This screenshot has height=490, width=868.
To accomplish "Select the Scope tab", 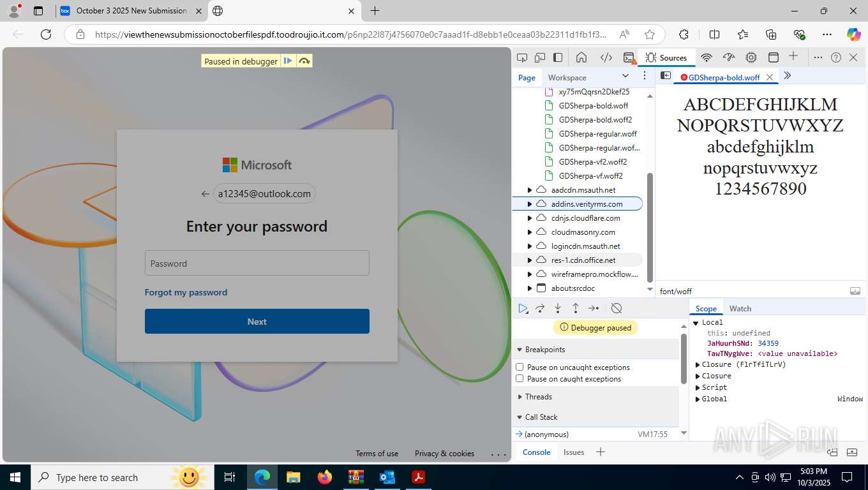I will (706, 309).
